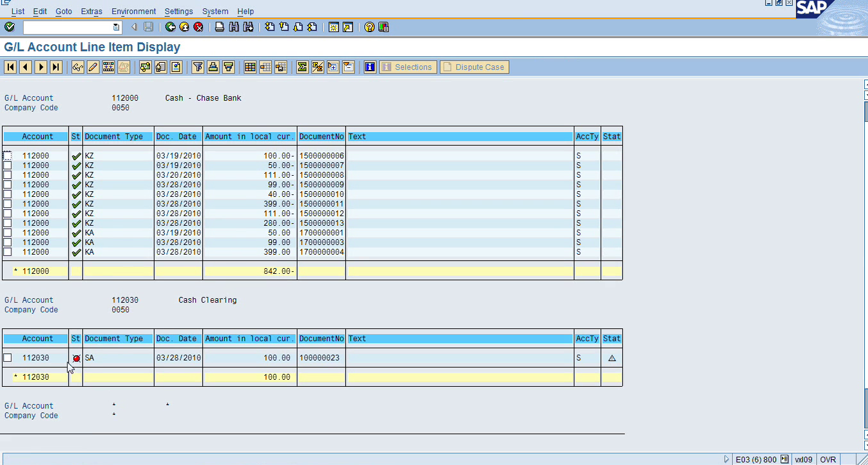The width and height of the screenshot is (868, 465).
Task: Click the green Enter checkmark icon
Action: tap(10, 27)
